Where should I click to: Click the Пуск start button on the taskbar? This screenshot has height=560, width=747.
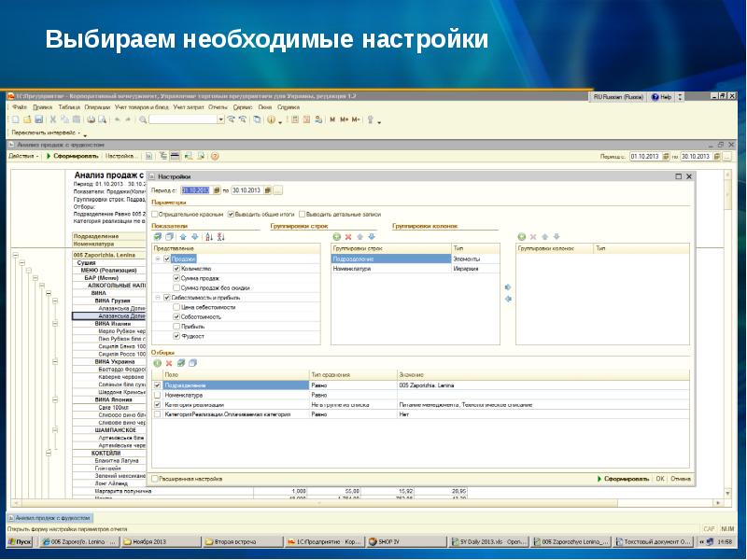click(x=20, y=540)
